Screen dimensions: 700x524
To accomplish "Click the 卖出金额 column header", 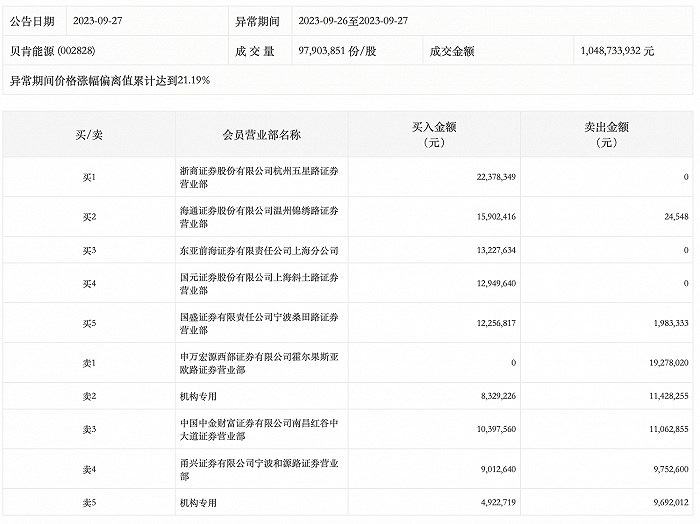I will coord(606,135).
